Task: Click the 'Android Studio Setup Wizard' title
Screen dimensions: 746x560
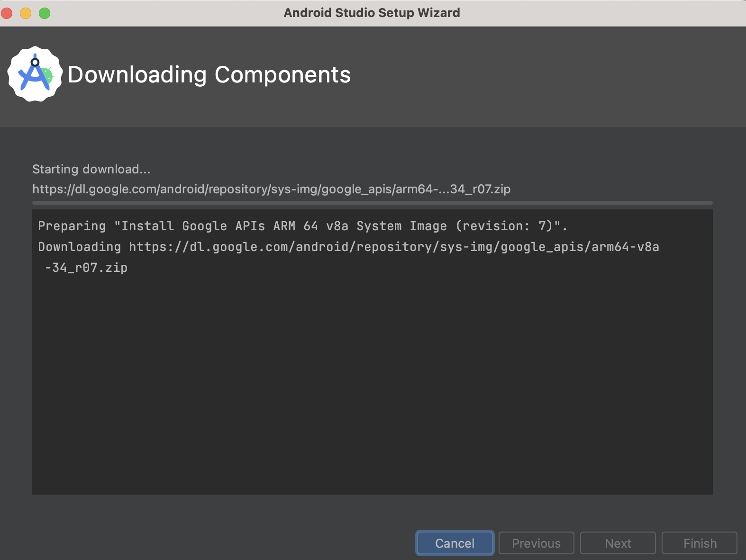Action: point(372,13)
